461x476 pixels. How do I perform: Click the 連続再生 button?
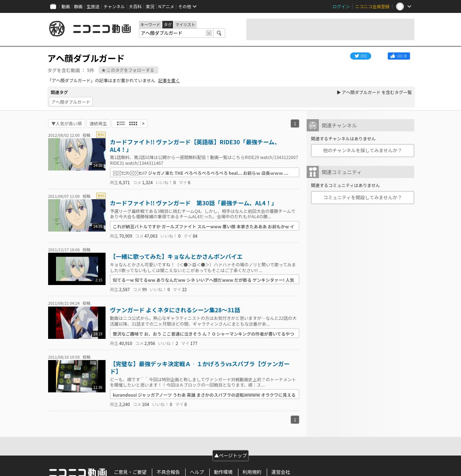[x=98, y=123]
